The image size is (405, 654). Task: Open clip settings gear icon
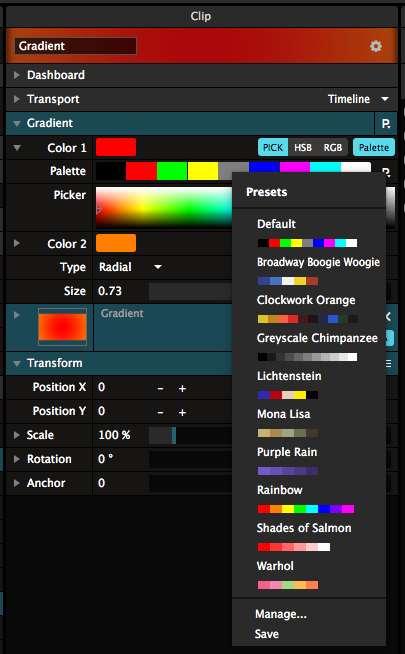coord(375,46)
